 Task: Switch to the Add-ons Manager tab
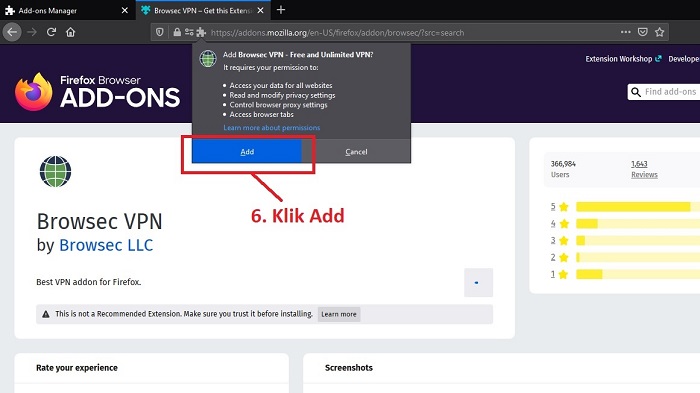click(67, 10)
